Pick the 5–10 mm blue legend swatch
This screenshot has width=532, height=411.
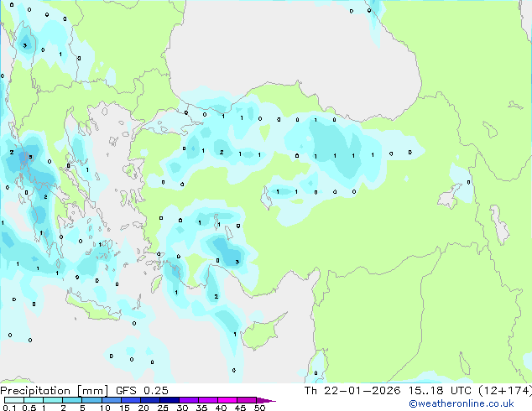click(92, 400)
